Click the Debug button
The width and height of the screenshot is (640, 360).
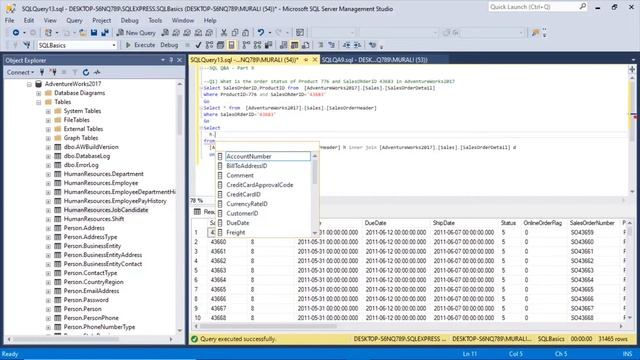tap(169, 45)
